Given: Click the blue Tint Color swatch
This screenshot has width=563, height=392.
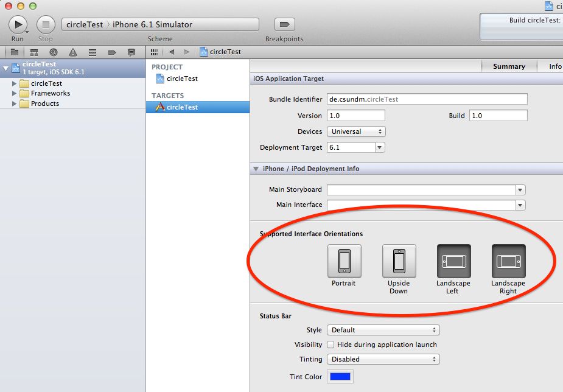Looking at the screenshot, I should tap(340, 377).
